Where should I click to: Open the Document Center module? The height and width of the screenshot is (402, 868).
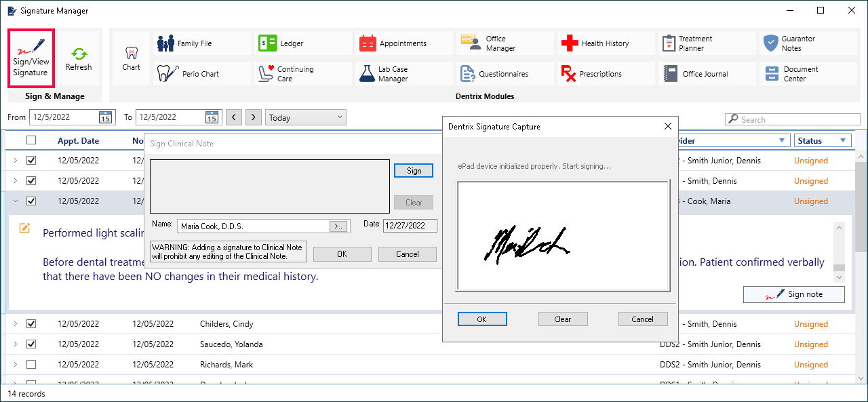pos(808,74)
